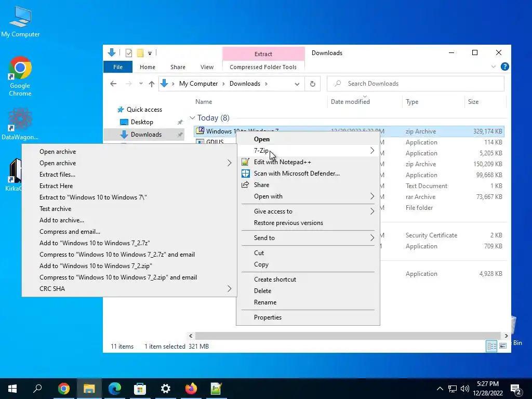Open Firefox from the taskbar
This screenshot has height=399, width=532.
click(x=191, y=389)
